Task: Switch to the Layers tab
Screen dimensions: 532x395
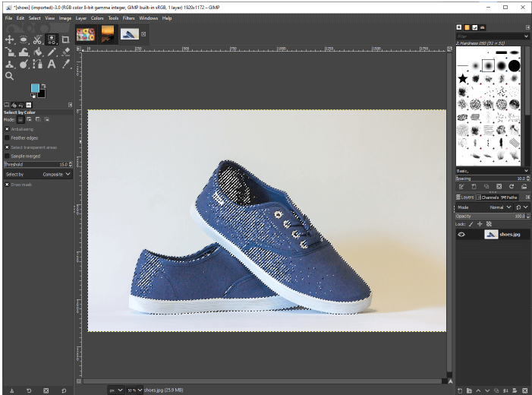Action: [x=464, y=197]
